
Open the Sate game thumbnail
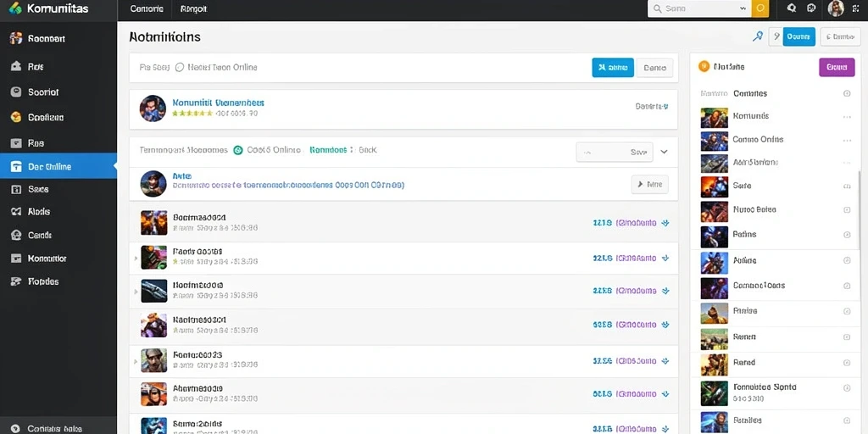(714, 186)
